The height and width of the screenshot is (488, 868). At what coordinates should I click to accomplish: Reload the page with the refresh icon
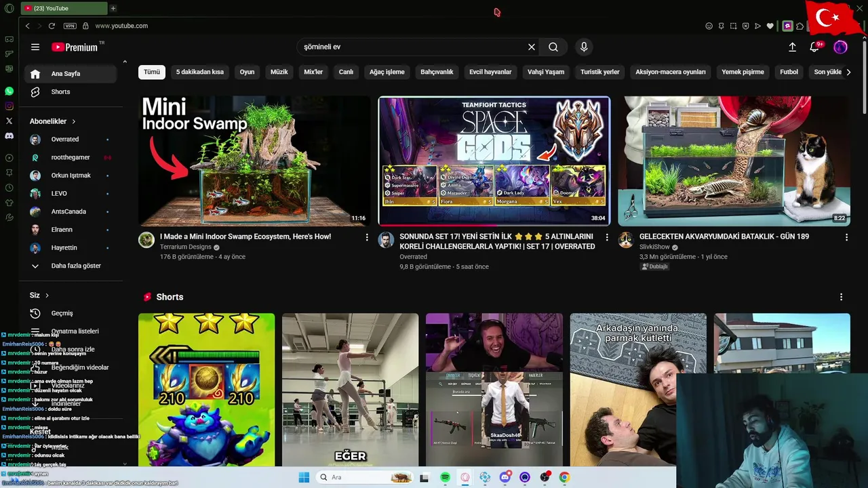pyautogui.click(x=52, y=26)
